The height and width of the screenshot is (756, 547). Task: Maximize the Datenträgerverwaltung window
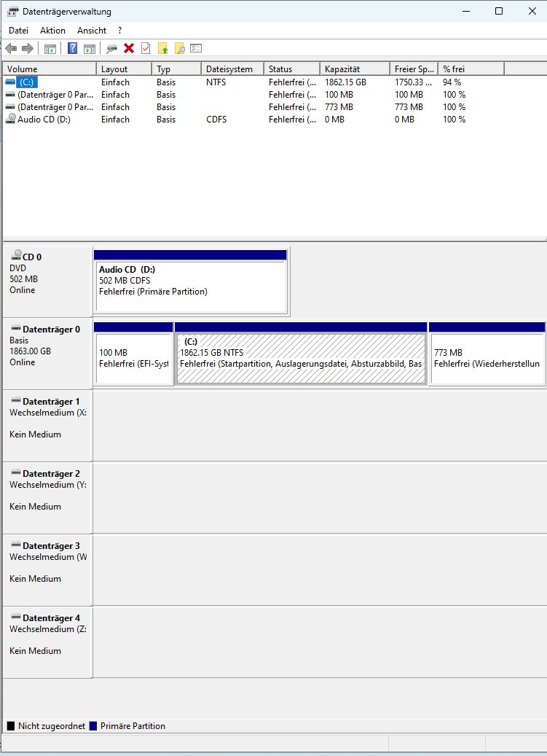point(499,11)
